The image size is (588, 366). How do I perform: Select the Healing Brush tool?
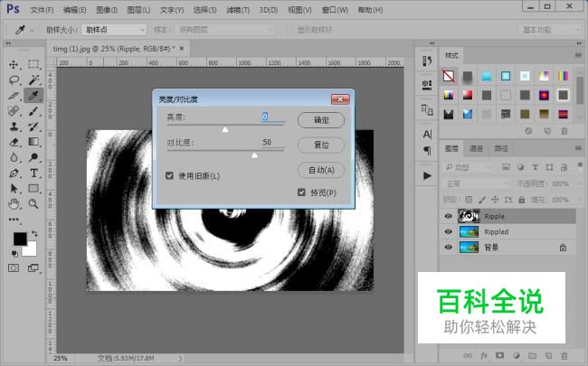click(x=14, y=111)
